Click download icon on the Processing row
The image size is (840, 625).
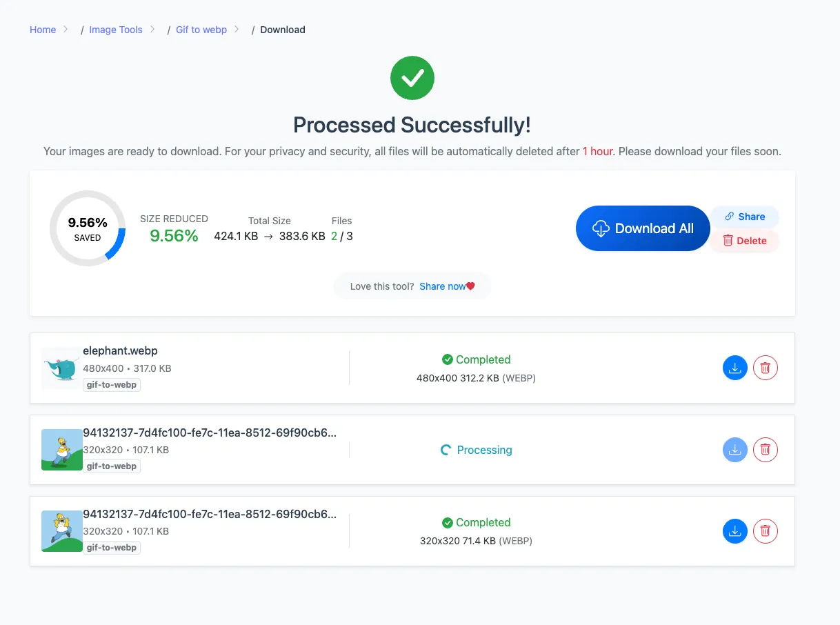coord(735,450)
